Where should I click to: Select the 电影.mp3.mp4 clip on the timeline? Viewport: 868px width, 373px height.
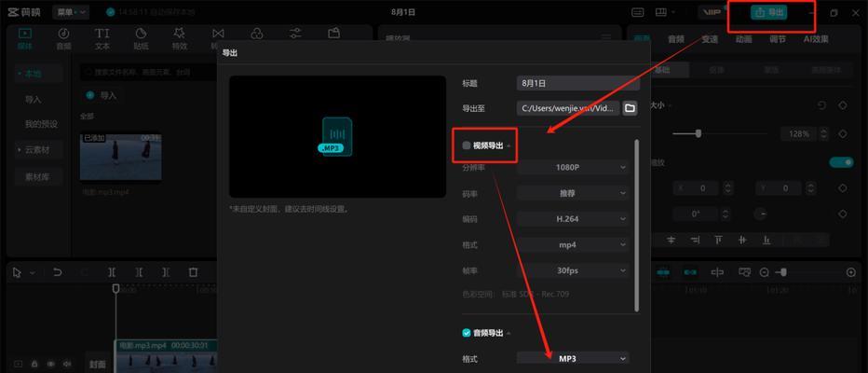pos(166,356)
